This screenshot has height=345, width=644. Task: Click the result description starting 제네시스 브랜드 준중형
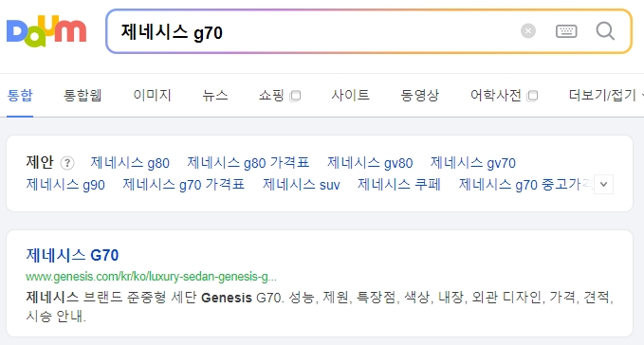(320, 306)
